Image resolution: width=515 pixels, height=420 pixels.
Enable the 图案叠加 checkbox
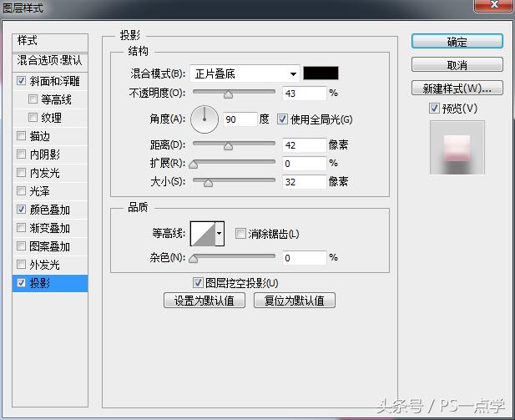pyautogui.click(x=22, y=245)
